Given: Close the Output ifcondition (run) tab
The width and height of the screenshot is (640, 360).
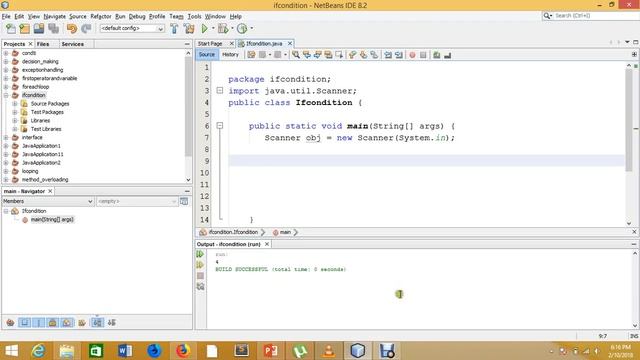Looking at the screenshot, I should click(267, 244).
